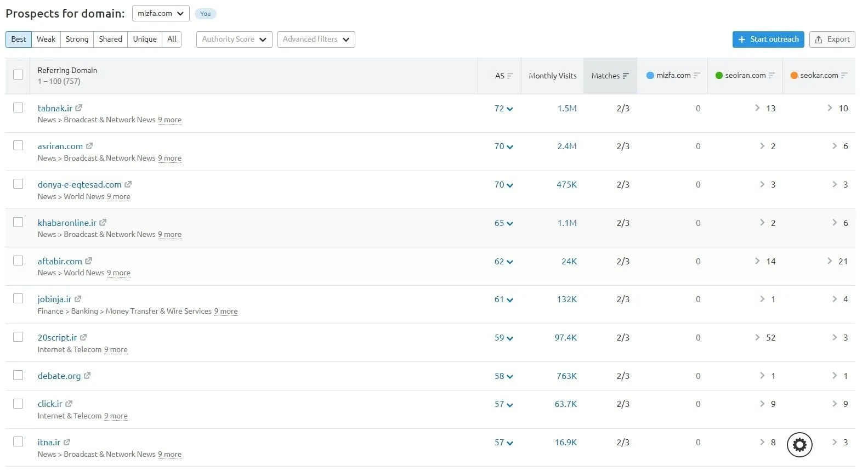Screen dimensions: 868x470
Task: Select the All tab
Action: 172,39
